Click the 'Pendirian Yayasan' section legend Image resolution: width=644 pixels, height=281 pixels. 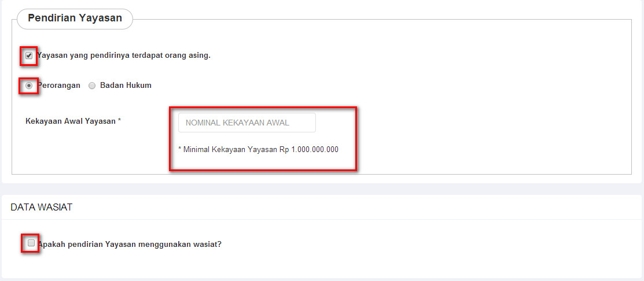coord(75,18)
